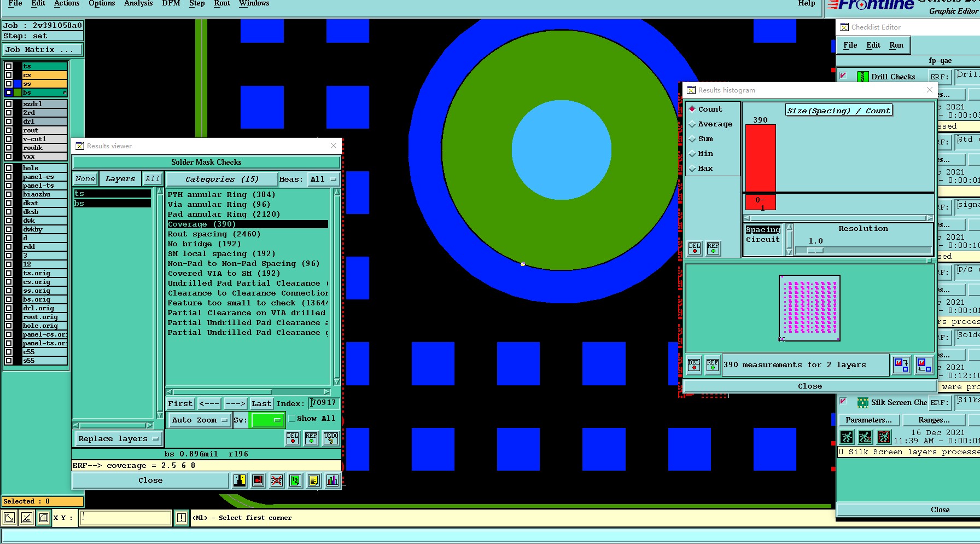
Task: Open Help menu
Action: tap(807, 3)
